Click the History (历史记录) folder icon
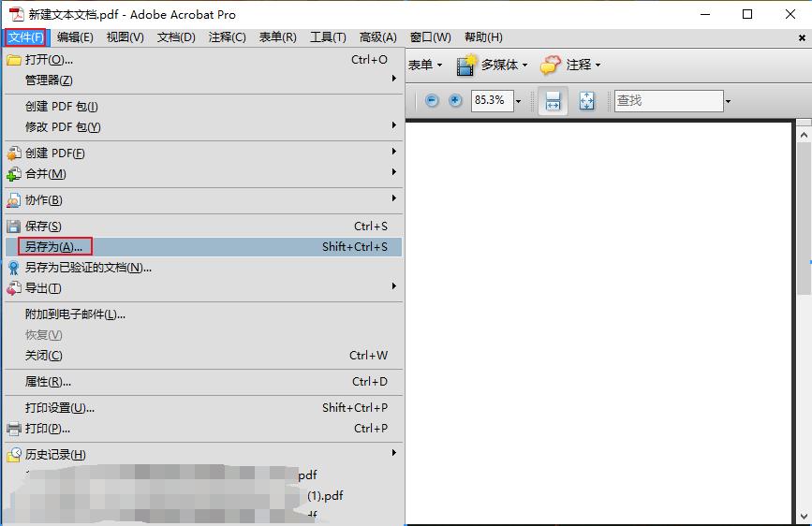The height and width of the screenshot is (526, 812). 14,455
